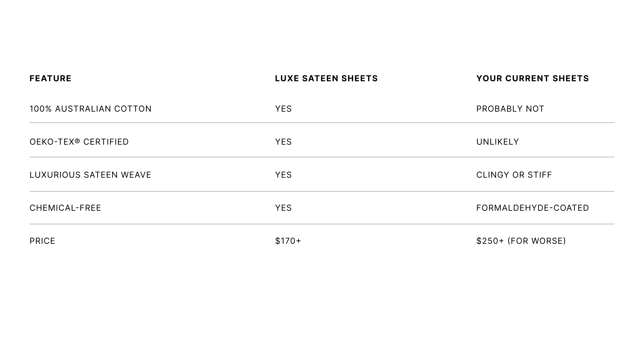644x346 pixels.
Task: Click the LUXE SATEEN SHEETS column header
Action: point(326,78)
